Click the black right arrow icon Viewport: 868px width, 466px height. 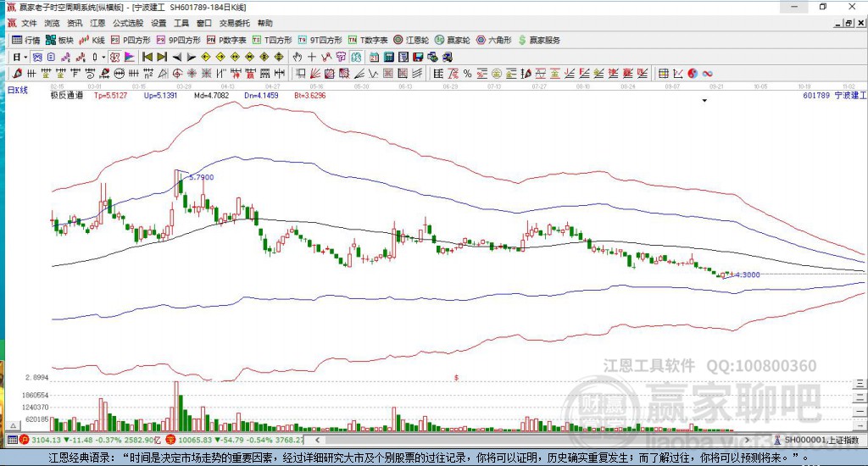[191, 57]
